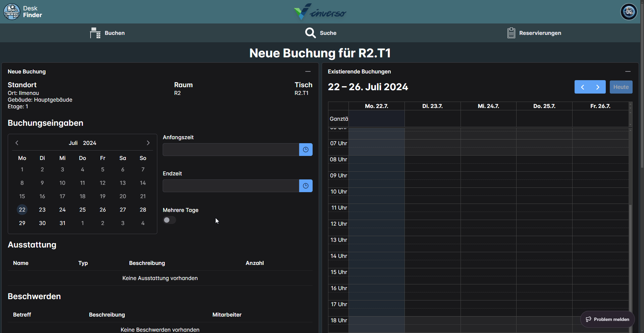This screenshot has width=644, height=333.
Task: Click the Anfangszeit input field
Action: pyautogui.click(x=231, y=150)
